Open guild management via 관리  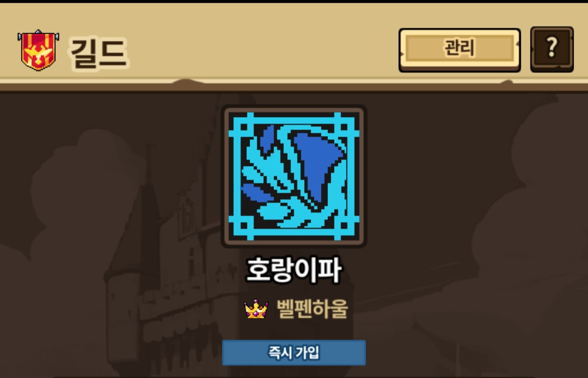coord(459,50)
